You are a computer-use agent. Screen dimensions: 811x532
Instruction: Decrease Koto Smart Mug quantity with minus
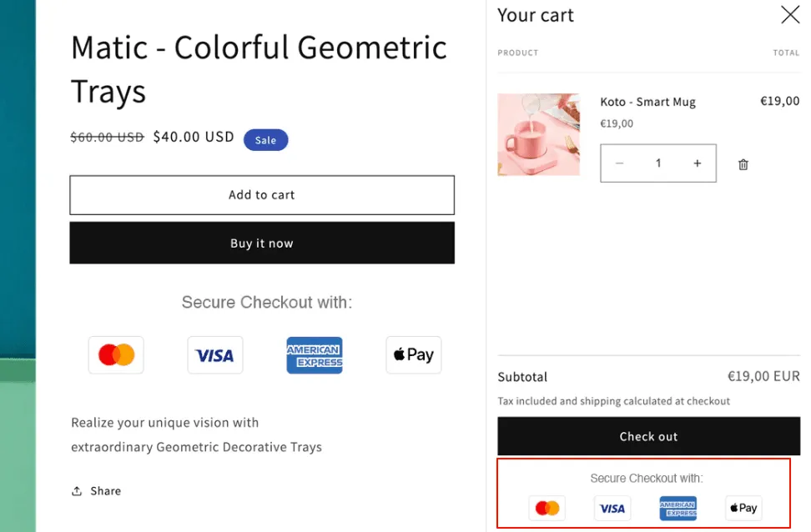click(620, 163)
